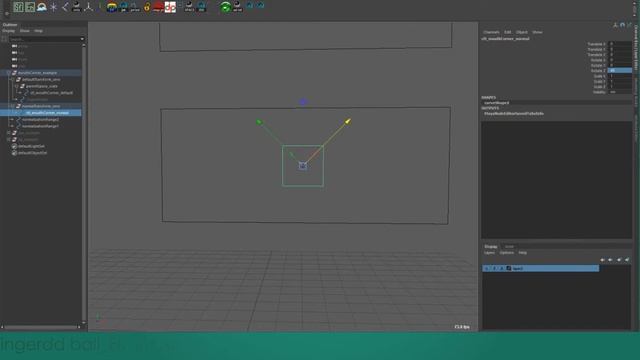Click the defaultLightSet set icon
Viewport: 640px width, 360px height.
(x=14, y=146)
